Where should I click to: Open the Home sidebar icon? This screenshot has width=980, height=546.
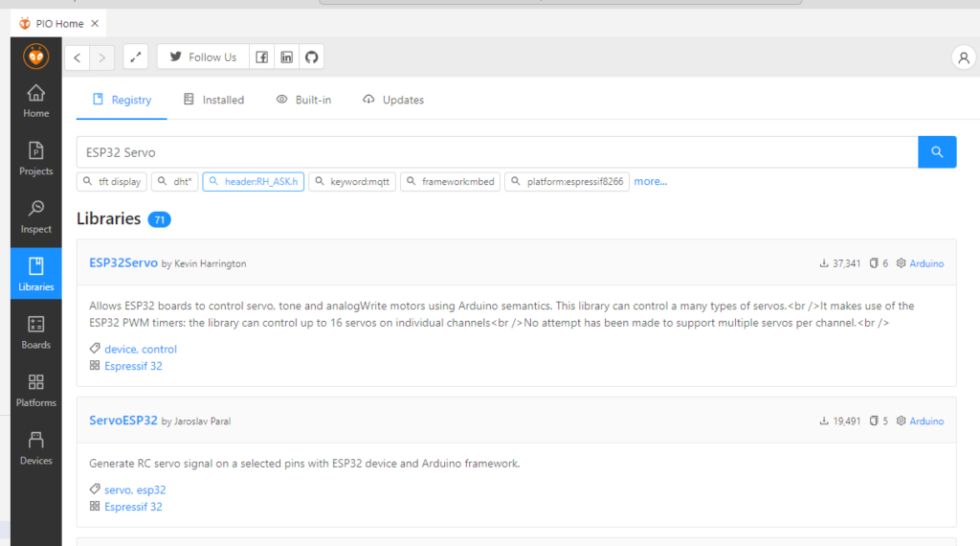[x=35, y=101]
